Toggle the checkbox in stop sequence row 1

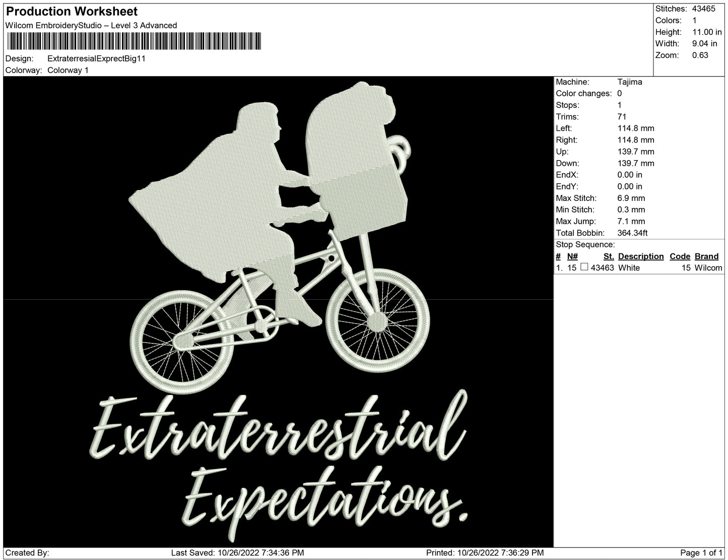[585, 268]
